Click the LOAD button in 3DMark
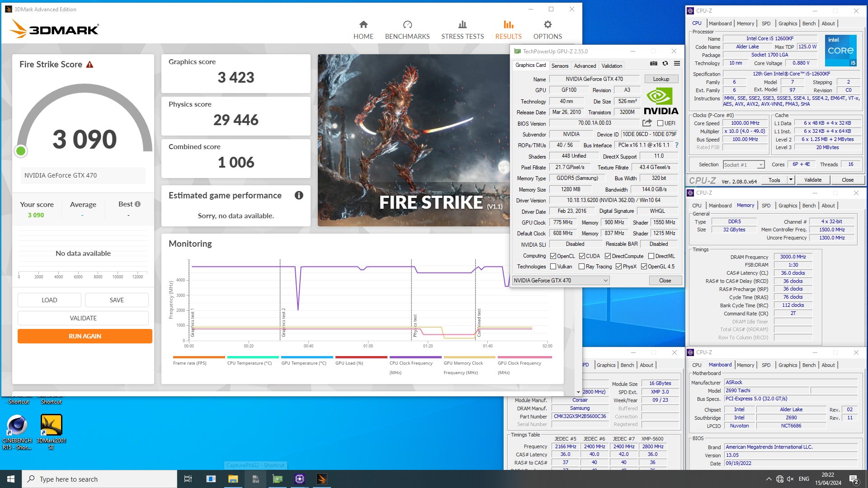Image resolution: width=868 pixels, height=488 pixels. (x=49, y=300)
